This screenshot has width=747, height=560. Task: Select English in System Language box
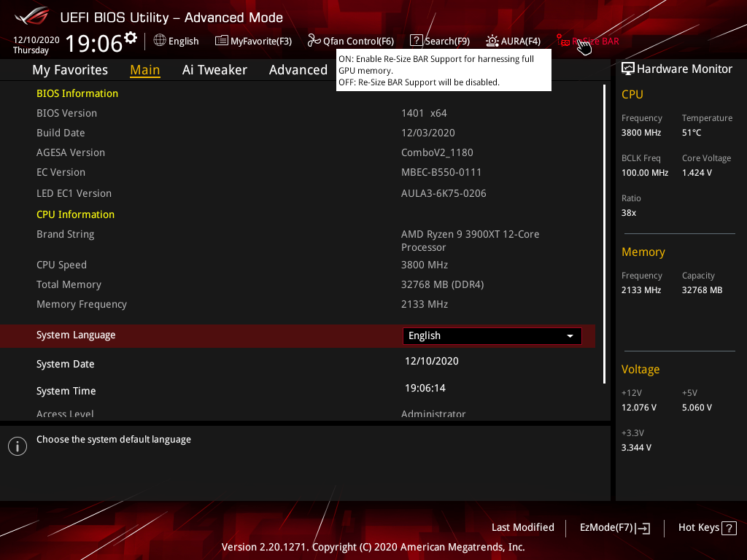click(492, 335)
